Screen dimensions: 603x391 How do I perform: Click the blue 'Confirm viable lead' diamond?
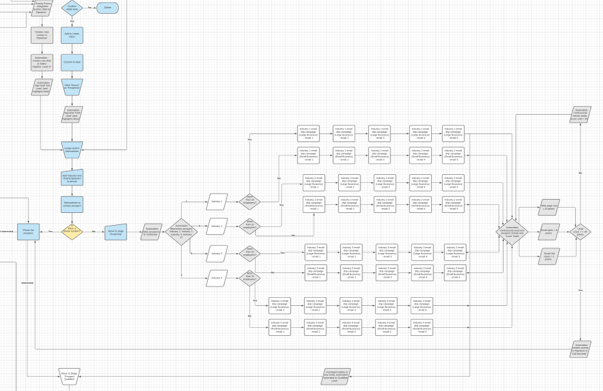coord(72,8)
